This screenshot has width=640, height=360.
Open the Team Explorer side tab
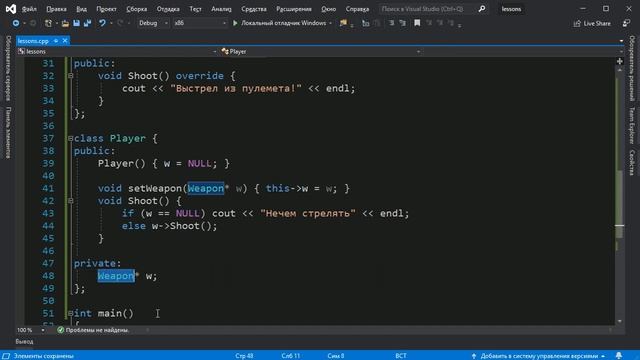pos(632,125)
